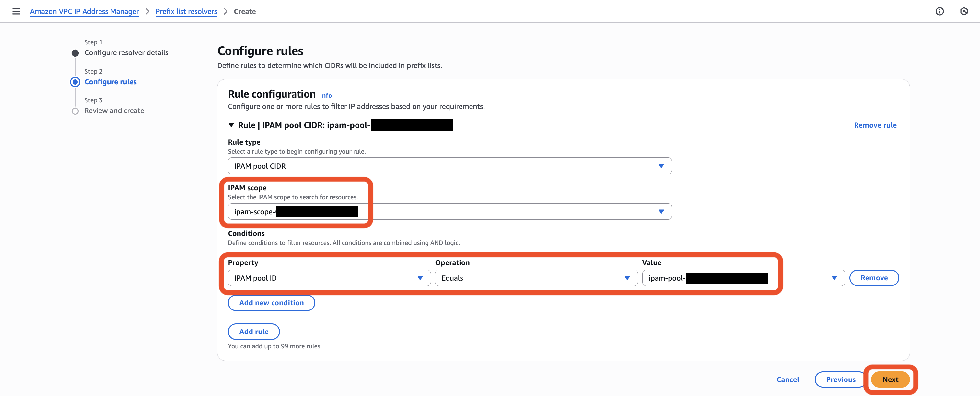Click the hexagon settings icon top right

tap(964, 11)
